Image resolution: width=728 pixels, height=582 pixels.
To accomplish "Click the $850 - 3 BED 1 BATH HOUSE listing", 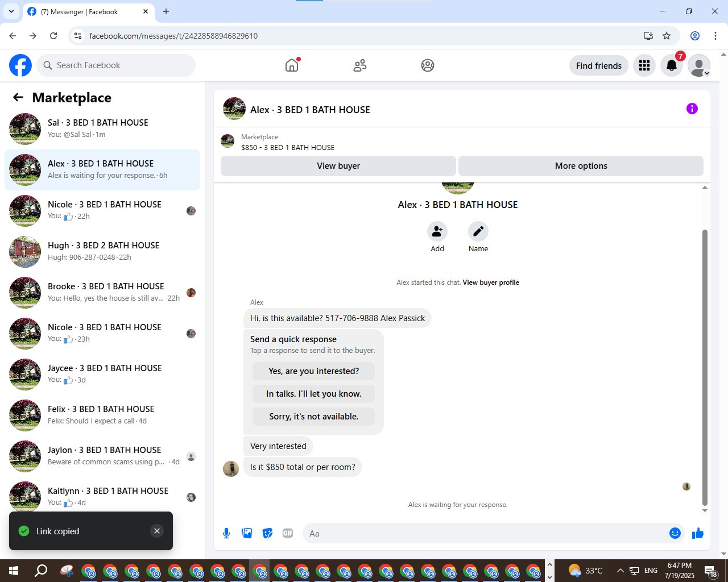I will pyautogui.click(x=288, y=147).
